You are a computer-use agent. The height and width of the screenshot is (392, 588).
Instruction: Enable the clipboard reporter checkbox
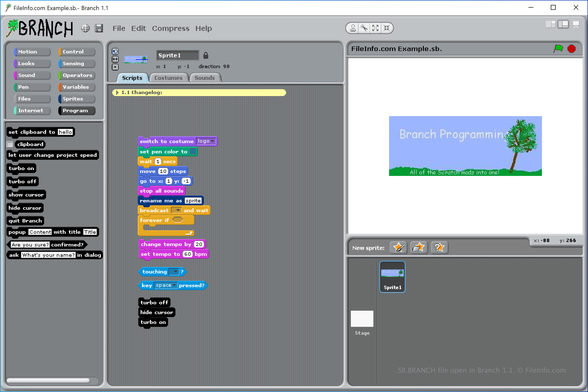[x=10, y=144]
